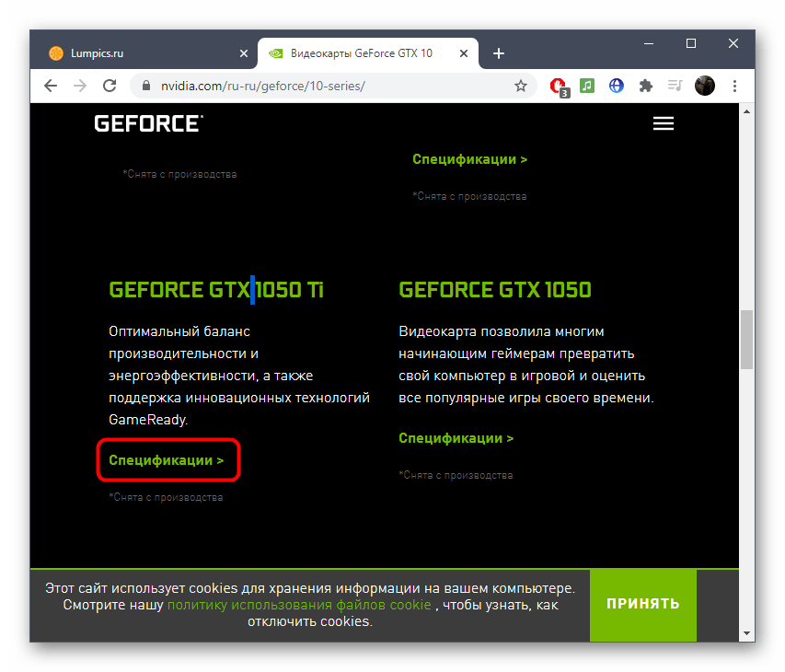Open the top Спецификации link above GTX 1050
Viewport: 785px width, 672px height.
coord(469,159)
